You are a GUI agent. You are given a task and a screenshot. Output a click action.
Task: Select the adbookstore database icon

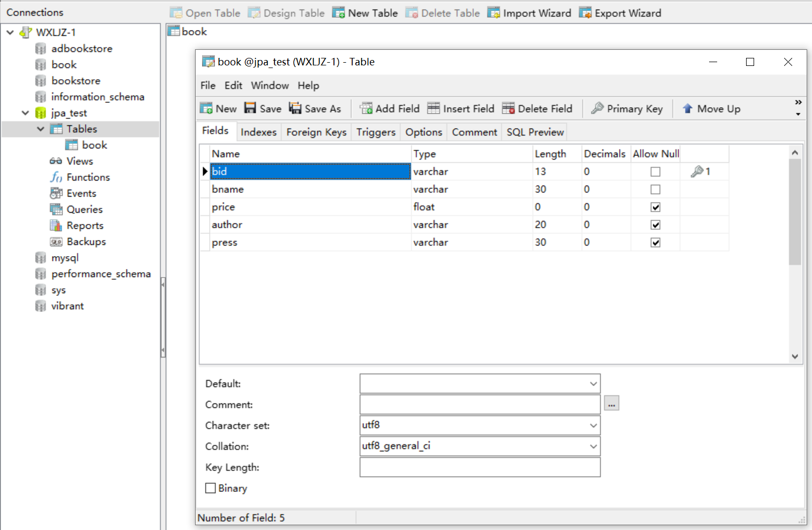41,49
